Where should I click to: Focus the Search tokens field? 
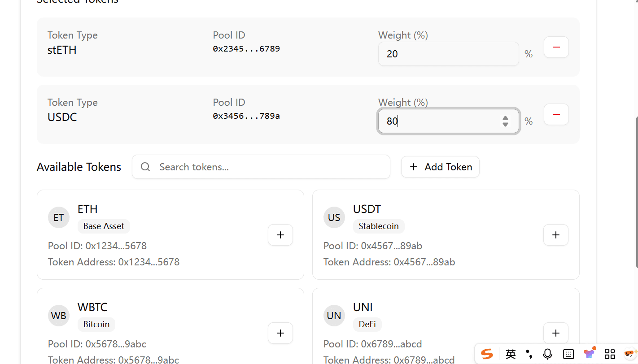pos(269,167)
